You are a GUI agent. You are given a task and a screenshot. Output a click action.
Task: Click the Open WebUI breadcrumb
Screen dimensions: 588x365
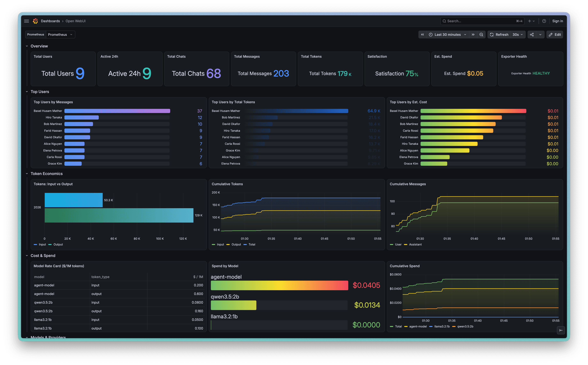click(76, 21)
